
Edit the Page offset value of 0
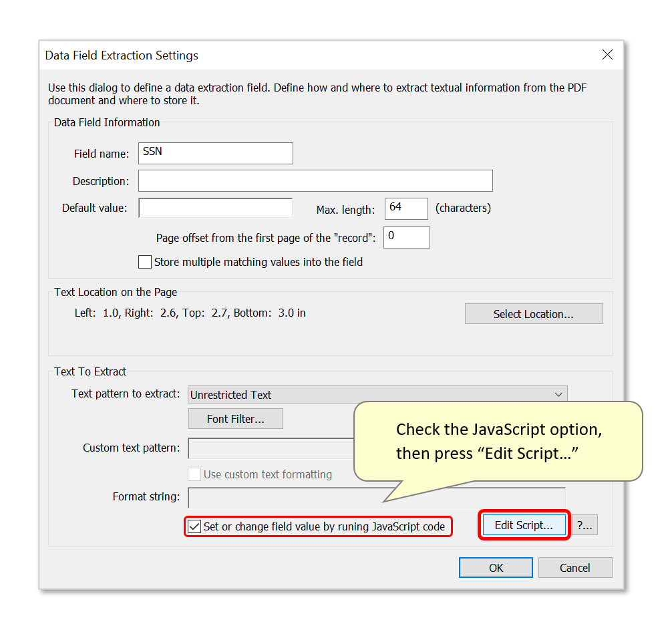pyautogui.click(x=406, y=237)
